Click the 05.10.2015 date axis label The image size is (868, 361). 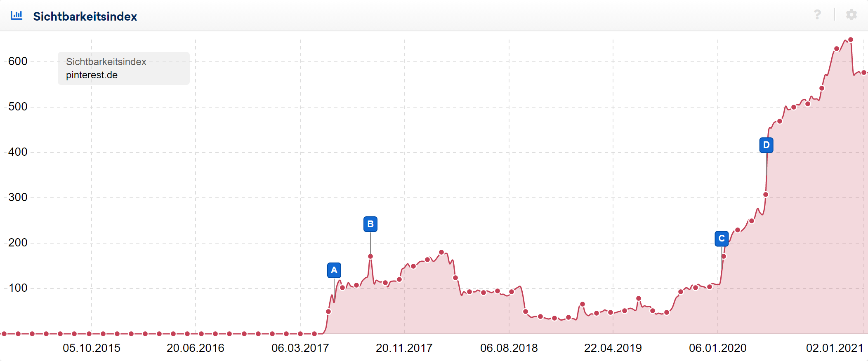coord(91,348)
